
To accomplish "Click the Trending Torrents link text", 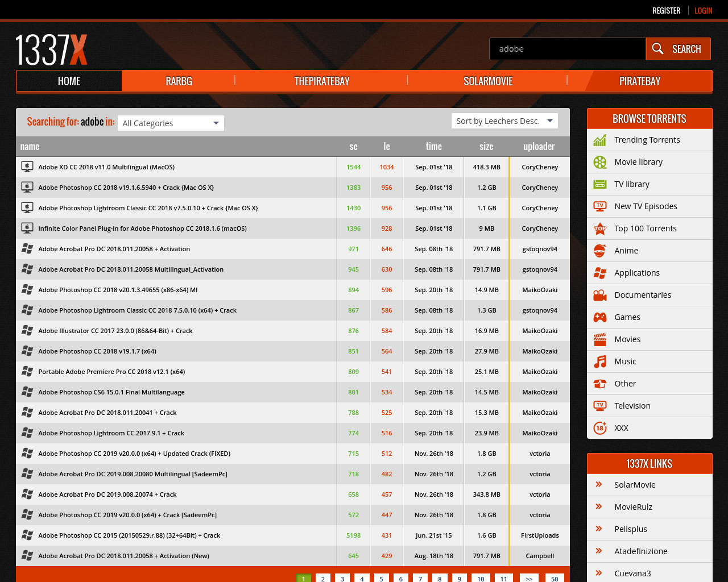I will point(647,140).
